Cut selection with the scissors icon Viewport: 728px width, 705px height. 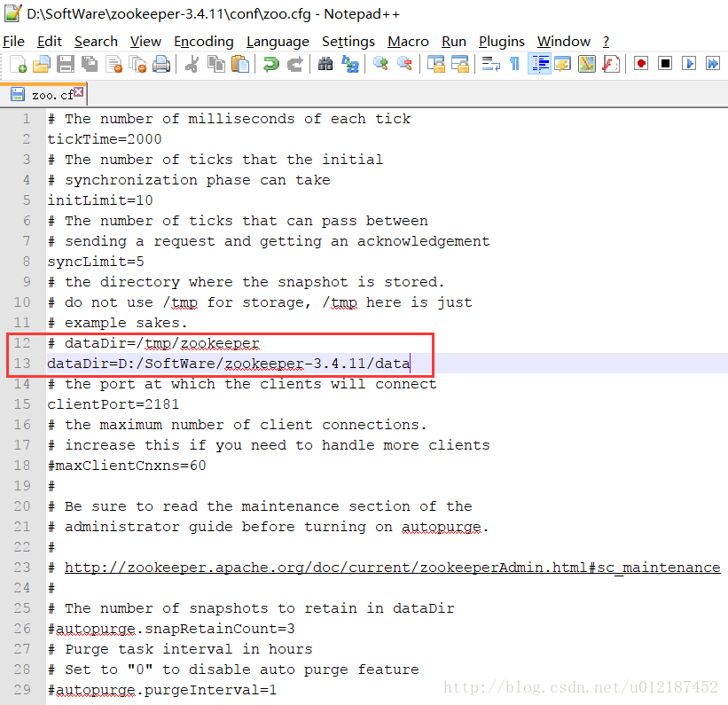click(x=192, y=64)
